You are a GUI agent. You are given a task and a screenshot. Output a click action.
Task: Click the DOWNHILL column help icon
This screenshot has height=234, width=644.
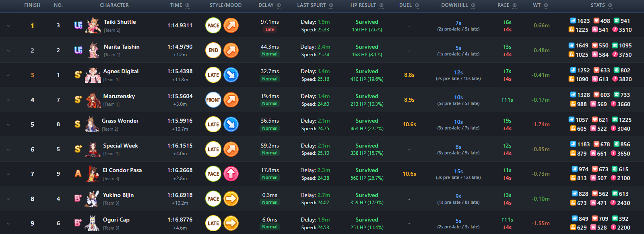point(473,5)
